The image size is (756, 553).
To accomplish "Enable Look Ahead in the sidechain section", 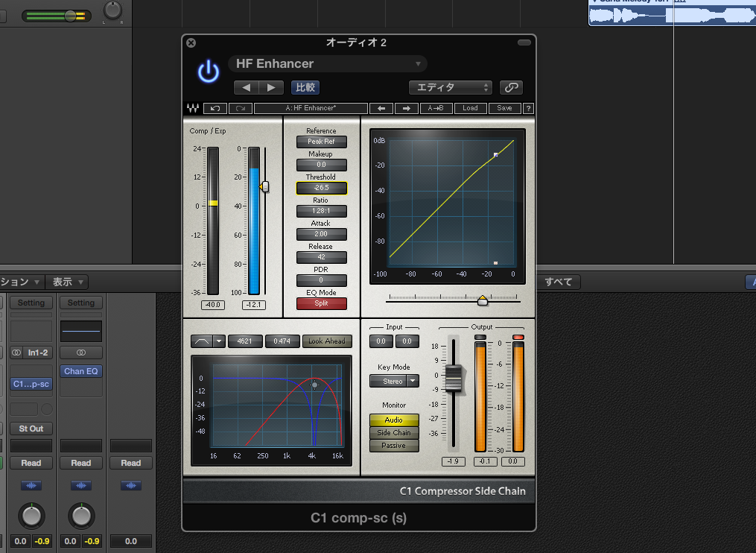I will (327, 341).
